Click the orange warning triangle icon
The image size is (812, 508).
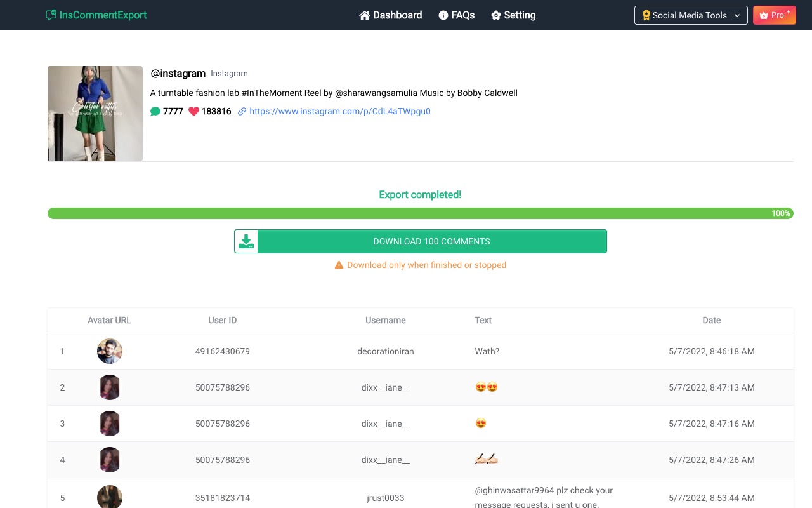[339, 265]
